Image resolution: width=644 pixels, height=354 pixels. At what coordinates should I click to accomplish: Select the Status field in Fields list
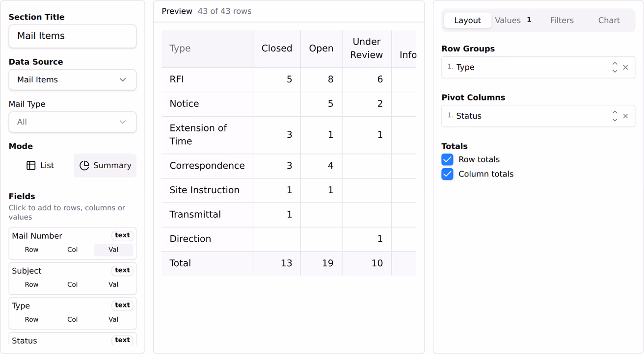click(73, 340)
